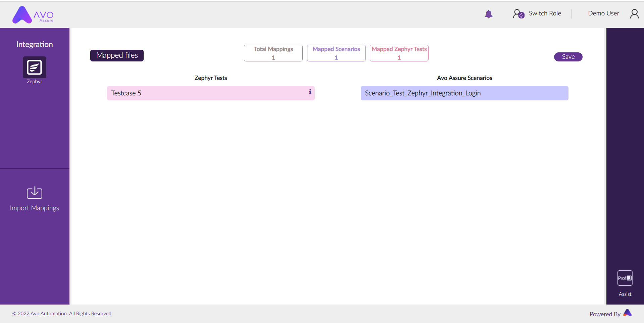This screenshot has height=323, width=644.
Task: Select the Zephyr integration icon
Action: [35, 67]
